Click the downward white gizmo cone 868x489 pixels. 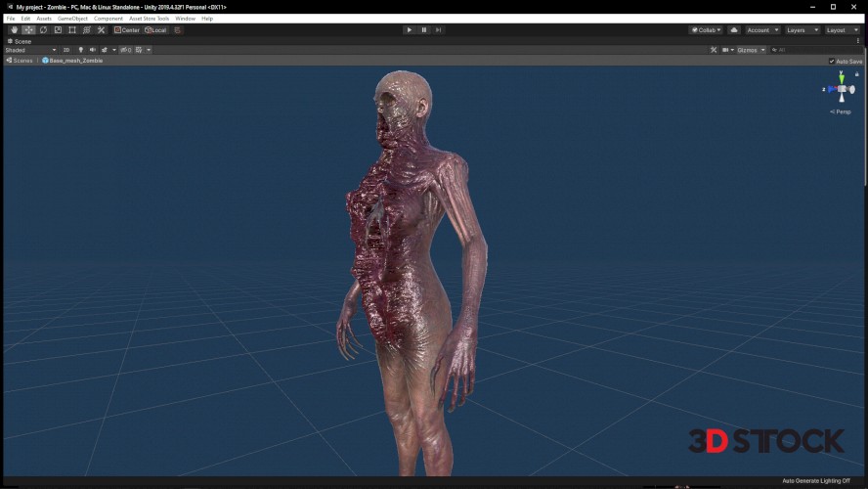tap(842, 98)
